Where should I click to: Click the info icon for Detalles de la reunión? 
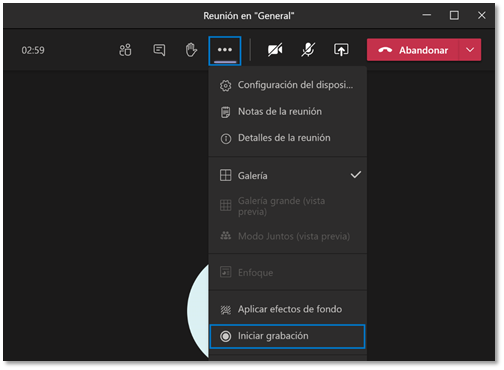226,138
